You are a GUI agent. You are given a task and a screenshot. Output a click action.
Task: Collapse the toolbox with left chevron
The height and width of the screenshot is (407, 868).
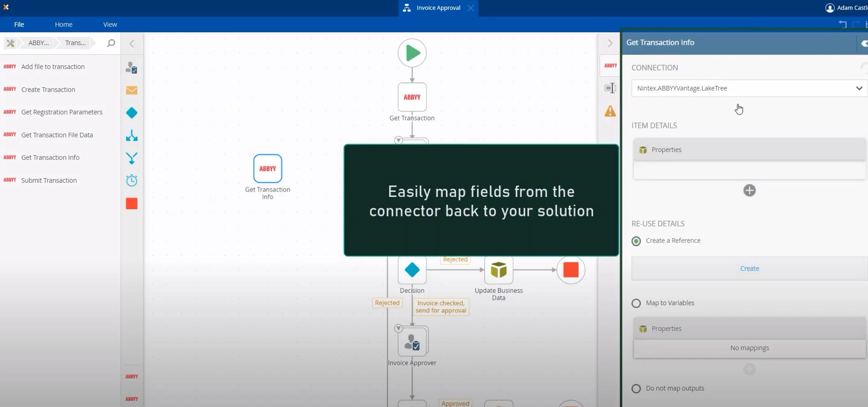click(x=132, y=43)
